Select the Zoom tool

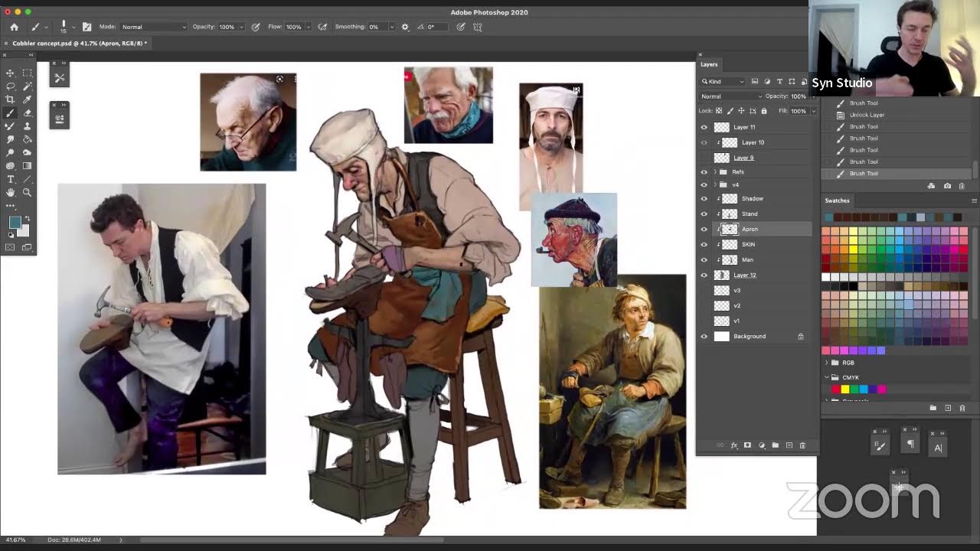[x=27, y=192]
